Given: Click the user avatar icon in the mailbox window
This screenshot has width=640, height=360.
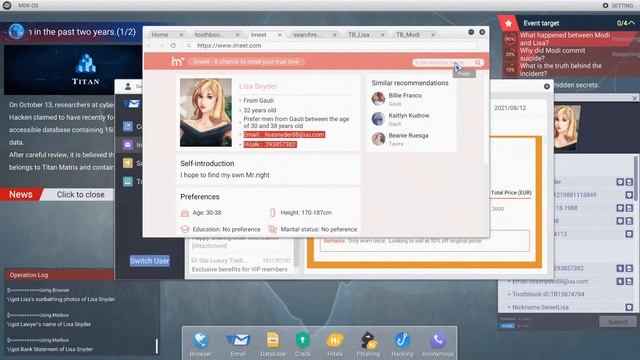Looking at the screenshot, I should click(128, 86).
